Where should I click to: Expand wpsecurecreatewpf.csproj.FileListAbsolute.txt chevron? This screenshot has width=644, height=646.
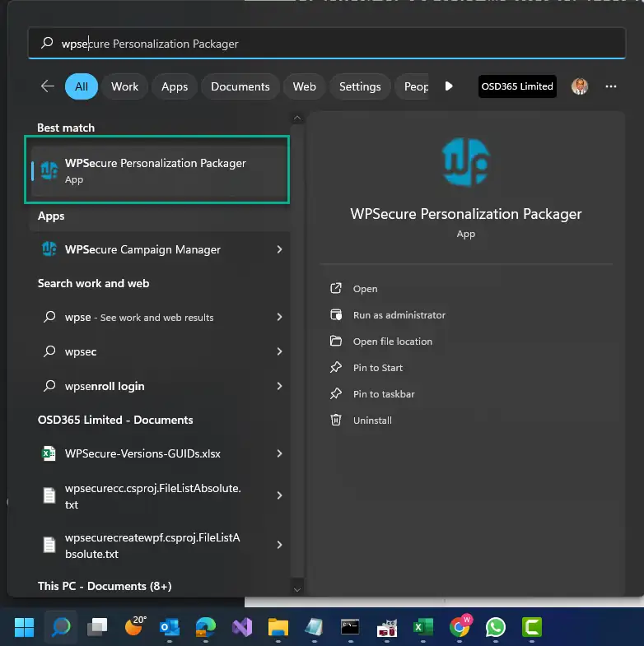(x=279, y=545)
